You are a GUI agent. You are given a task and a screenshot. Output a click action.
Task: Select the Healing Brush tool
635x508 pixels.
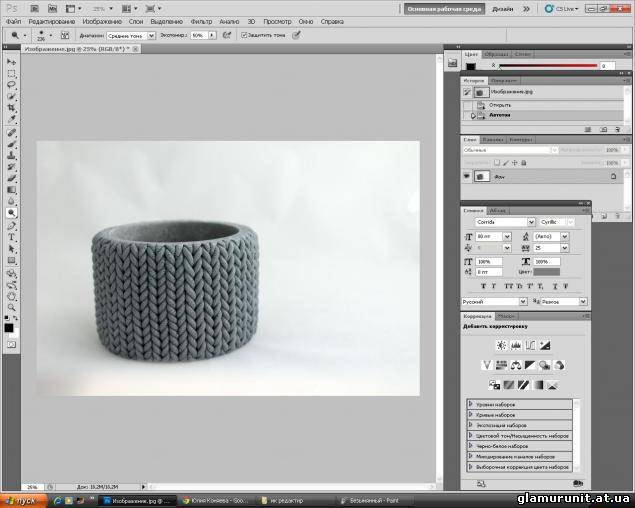[x=11, y=133]
